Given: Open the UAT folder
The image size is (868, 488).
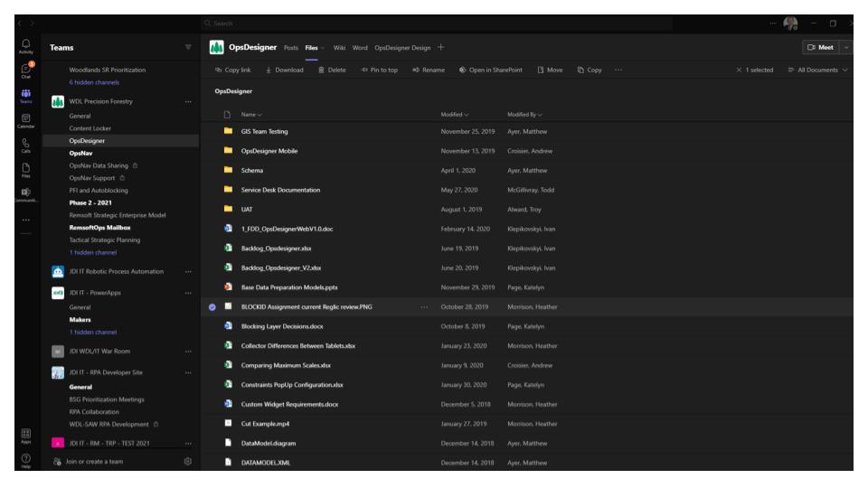Looking at the screenshot, I should click(x=247, y=210).
